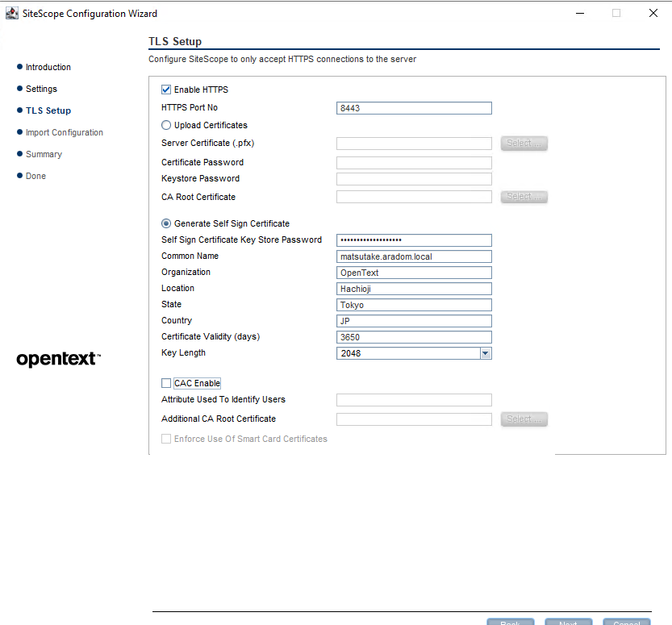Minimize the SiteScope Configuration Wizard window
Image resolution: width=672 pixels, height=625 pixels.
click(x=580, y=13)
